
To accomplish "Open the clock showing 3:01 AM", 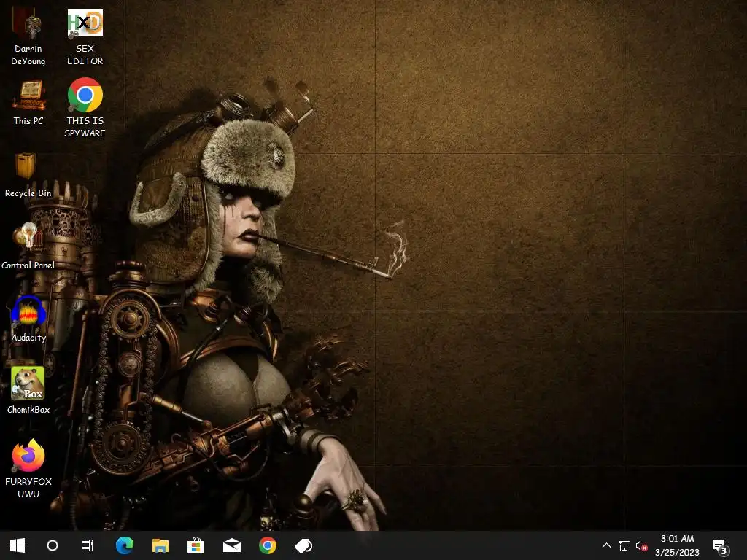I will (x=677, y=545).
